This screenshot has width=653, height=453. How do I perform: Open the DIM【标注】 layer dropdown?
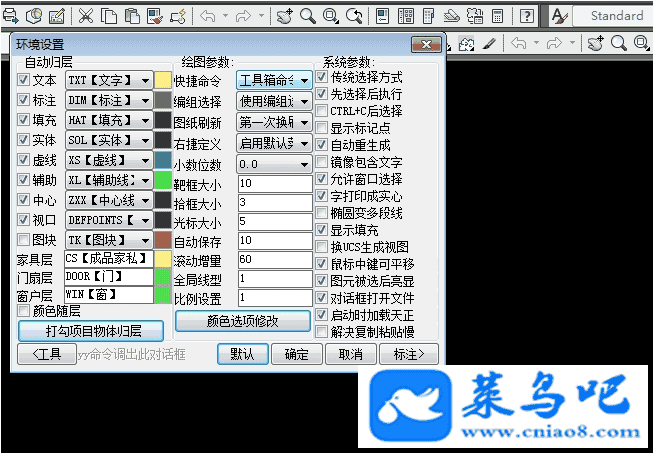tap(109, 100)
